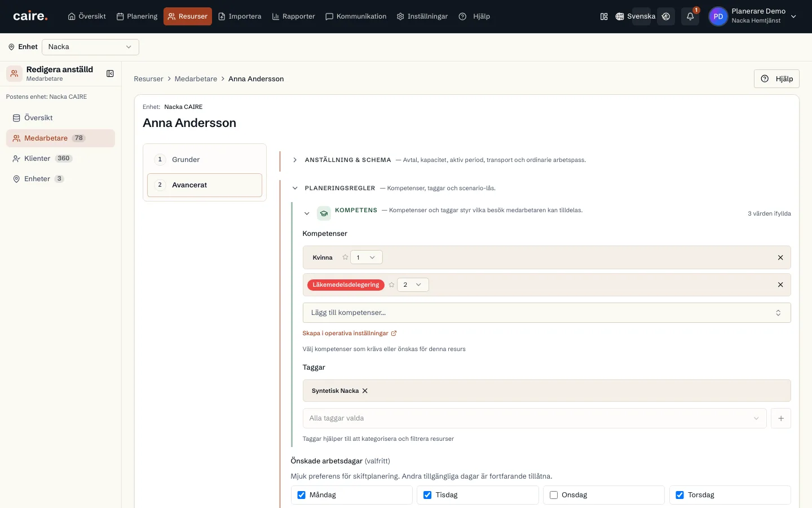Click '3 värden ifyllda' text
This screenshot has height=508, width=812.
769,214
